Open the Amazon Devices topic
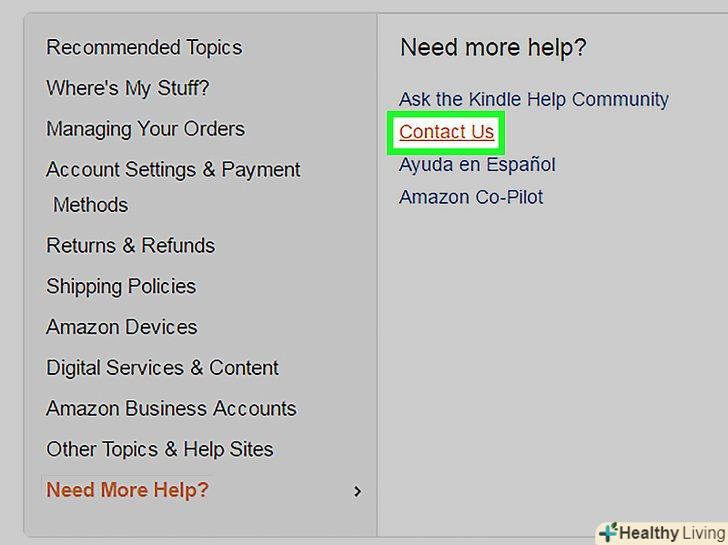 pos(122,328)
